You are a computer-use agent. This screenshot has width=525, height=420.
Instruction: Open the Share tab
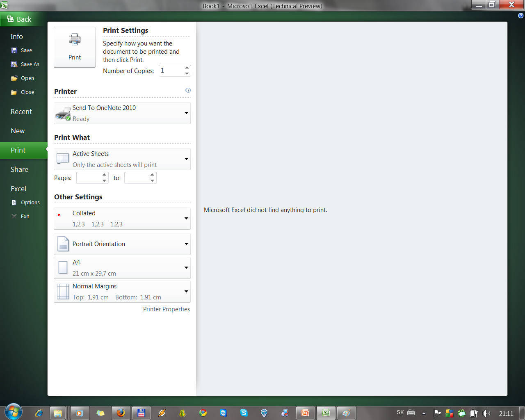pyautogui.click(x=19, y=169)
